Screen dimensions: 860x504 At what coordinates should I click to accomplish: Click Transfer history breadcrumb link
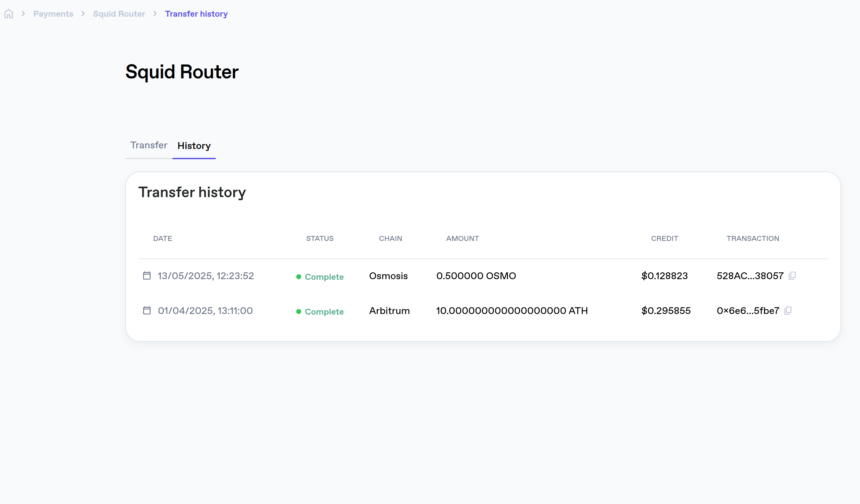(196, 14)
